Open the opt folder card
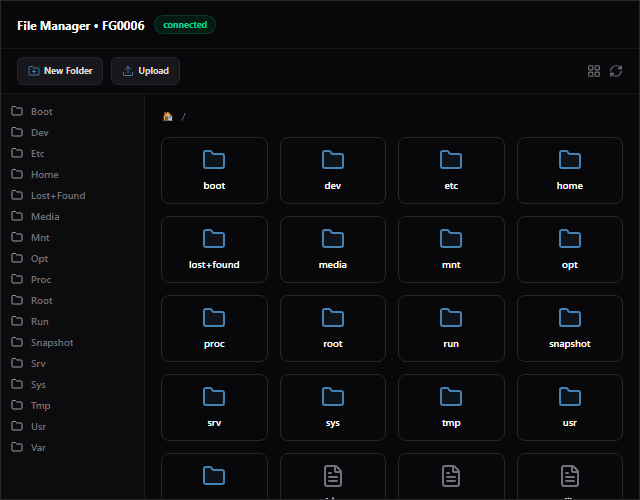 coord(570,249)
